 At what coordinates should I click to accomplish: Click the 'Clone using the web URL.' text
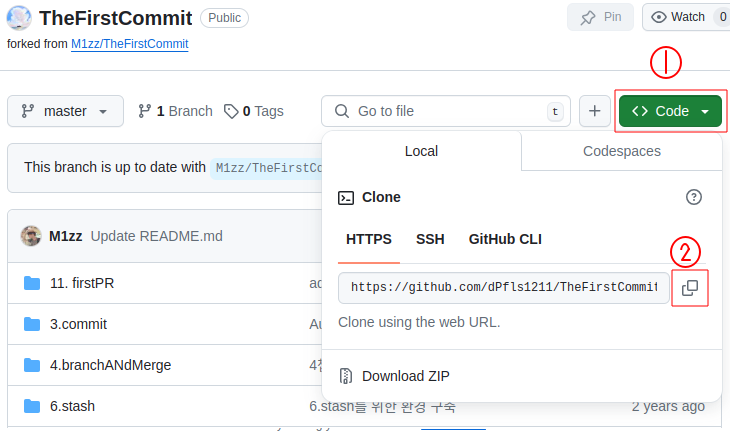click(x=419, y=322)
